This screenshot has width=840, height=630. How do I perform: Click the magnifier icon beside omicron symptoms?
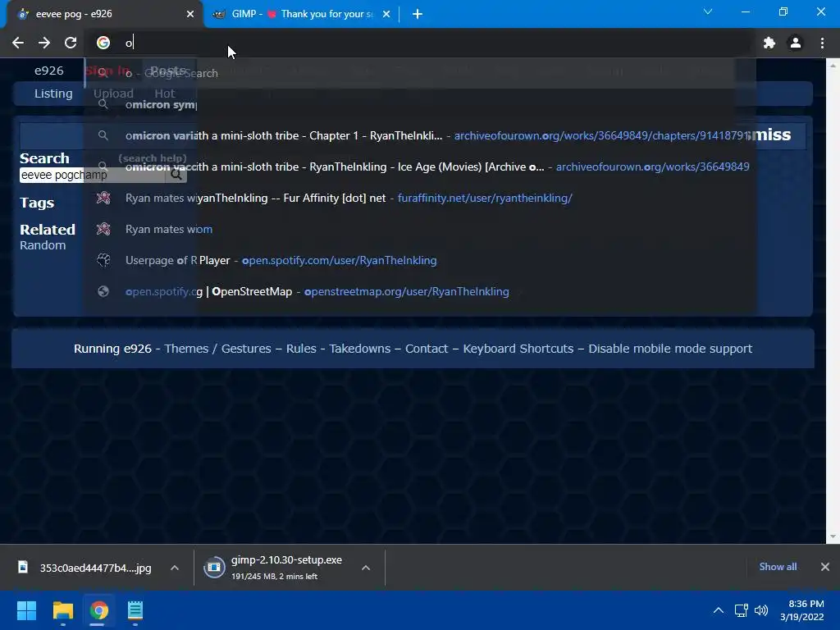(103, 104)
